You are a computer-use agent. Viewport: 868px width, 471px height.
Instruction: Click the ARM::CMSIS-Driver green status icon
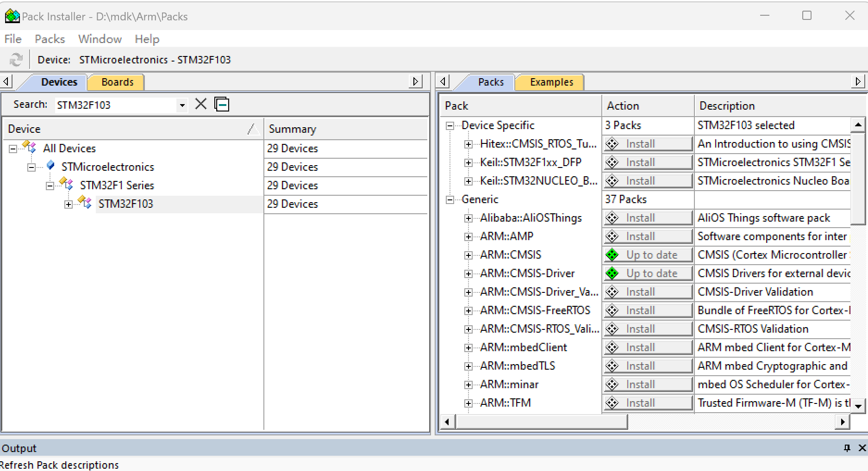tap(612, 273)
